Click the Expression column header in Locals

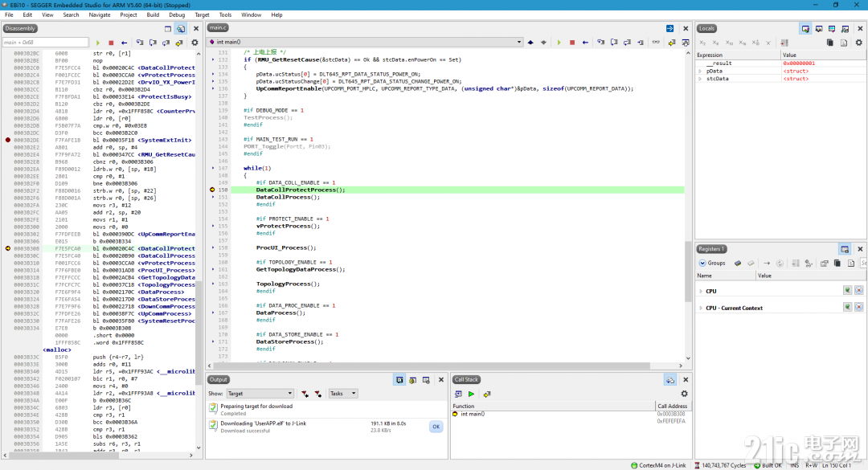click(738, 55)
